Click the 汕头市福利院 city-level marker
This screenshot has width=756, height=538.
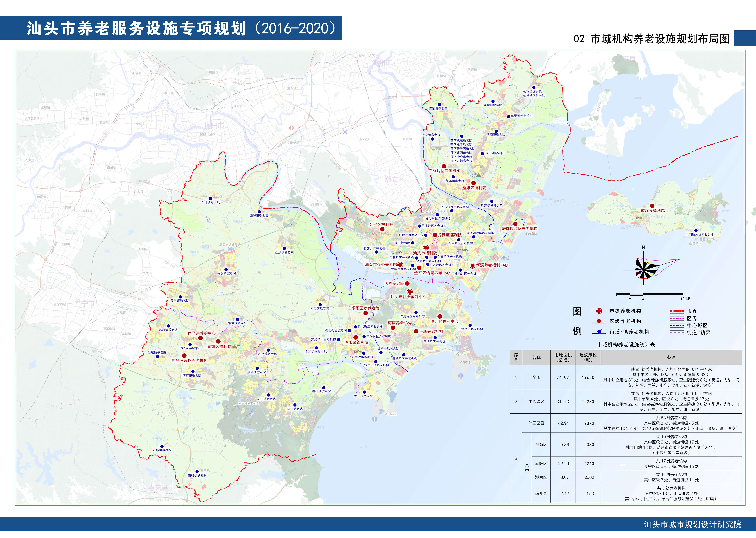(426, 248)
